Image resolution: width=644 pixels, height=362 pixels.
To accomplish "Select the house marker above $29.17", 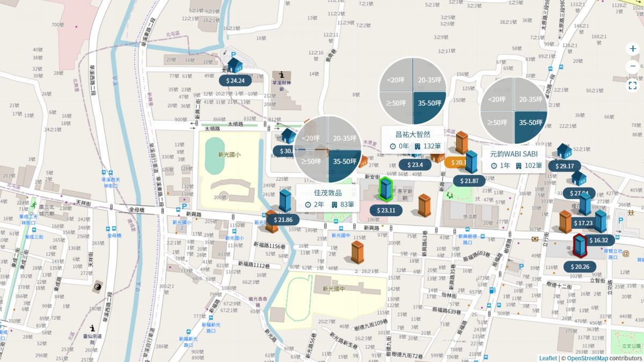I will tap(564, 151).
